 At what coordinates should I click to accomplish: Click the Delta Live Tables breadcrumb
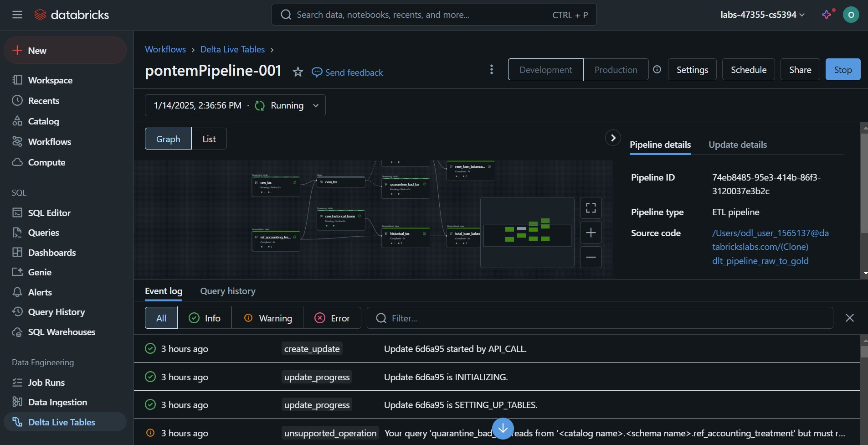232,49
